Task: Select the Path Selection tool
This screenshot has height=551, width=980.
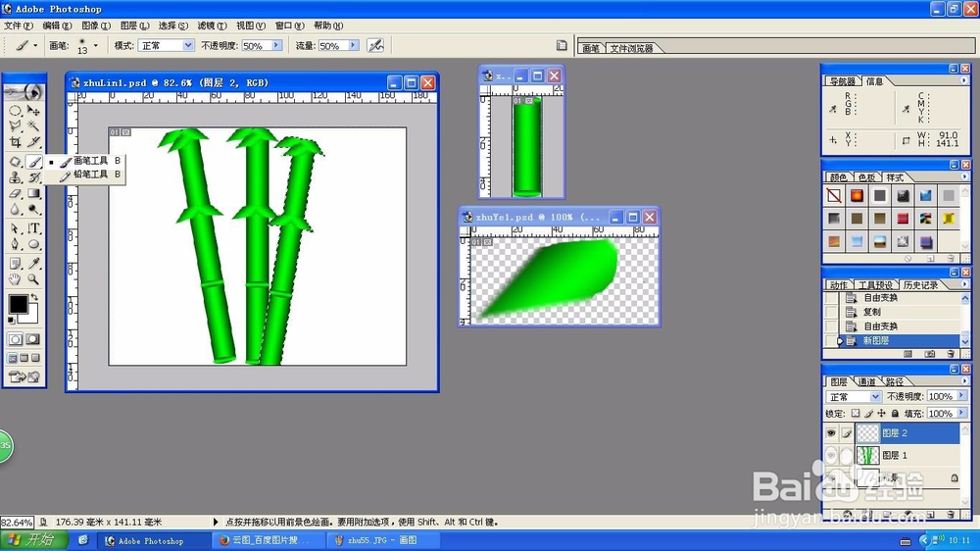Action: pyautogui.click(x=15, y=228)
